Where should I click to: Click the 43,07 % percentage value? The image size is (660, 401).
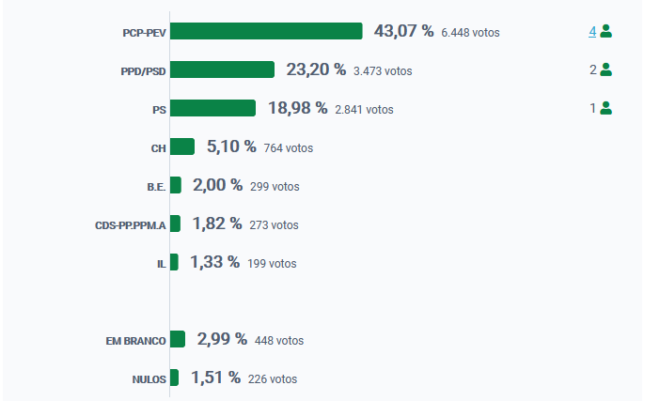tap(404, 31)
